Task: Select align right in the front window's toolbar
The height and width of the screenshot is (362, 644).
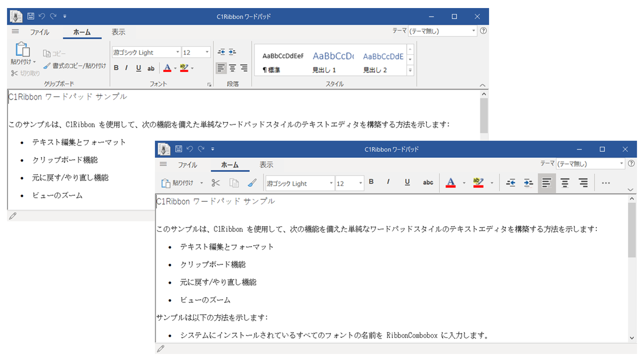Action: 583,183
